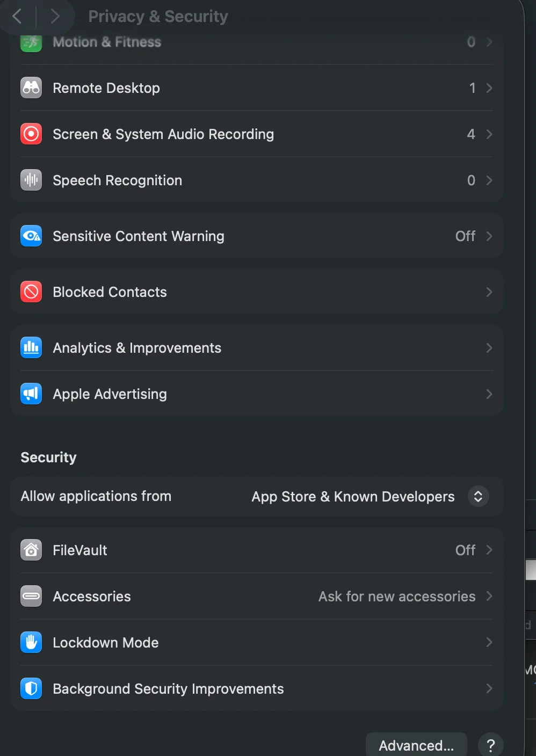Open Sensitive Content Warning settings
The width and height of the screenshot is (536, 756).
click(139, 236)
